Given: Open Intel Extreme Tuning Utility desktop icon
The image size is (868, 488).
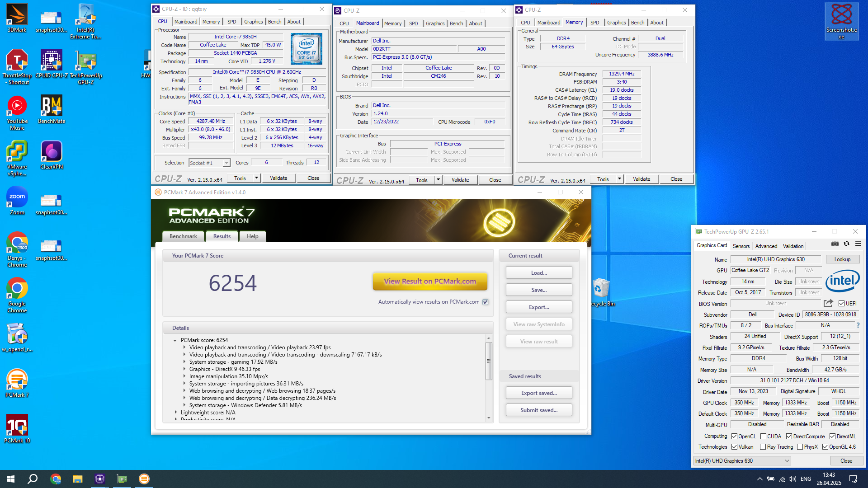Looking at the screenshot, I should pos(85,21).
